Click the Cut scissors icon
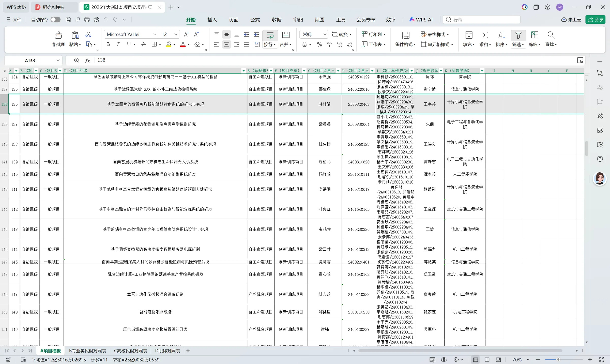The image size is (610, 364). (x=88, y=34)
